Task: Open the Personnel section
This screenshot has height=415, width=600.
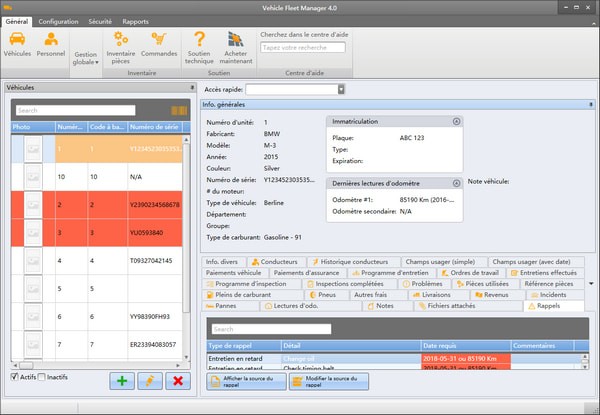Action: tap(50, 44)
